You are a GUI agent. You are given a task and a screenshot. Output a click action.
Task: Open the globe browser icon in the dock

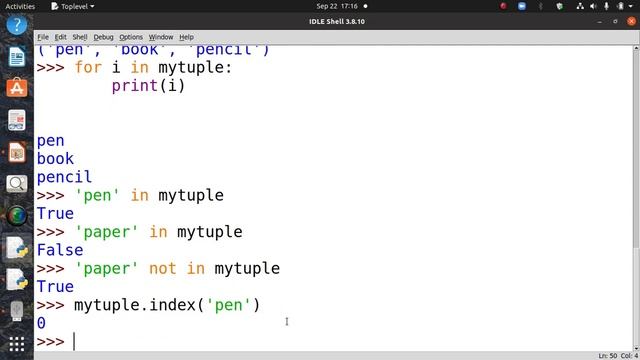(17, 216)
